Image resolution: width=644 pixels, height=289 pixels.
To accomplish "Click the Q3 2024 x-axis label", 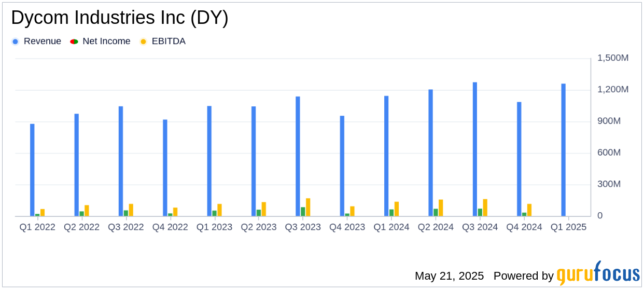I will [x=480, y=227].
